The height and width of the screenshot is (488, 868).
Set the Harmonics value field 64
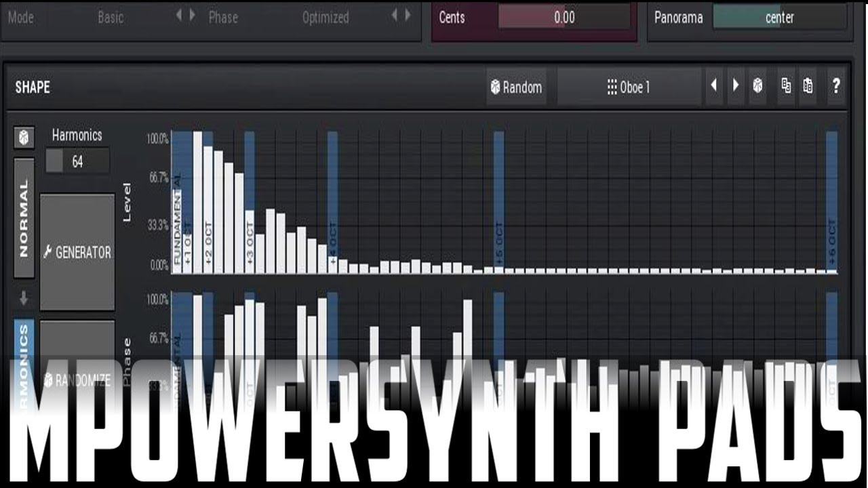point(77,161)
